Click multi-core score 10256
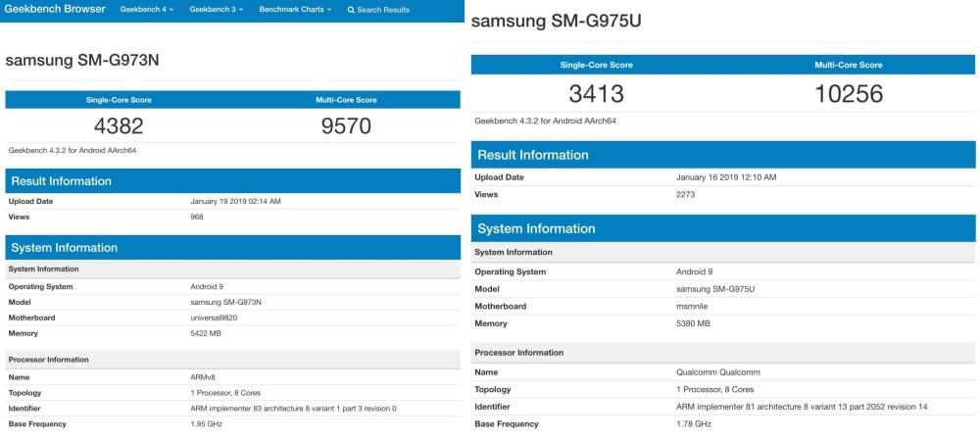980x441 pixels. [849, 94]
